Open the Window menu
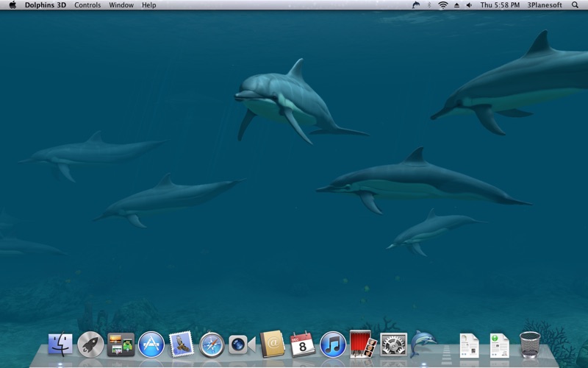Screen dimensions: 588x368 121,5
